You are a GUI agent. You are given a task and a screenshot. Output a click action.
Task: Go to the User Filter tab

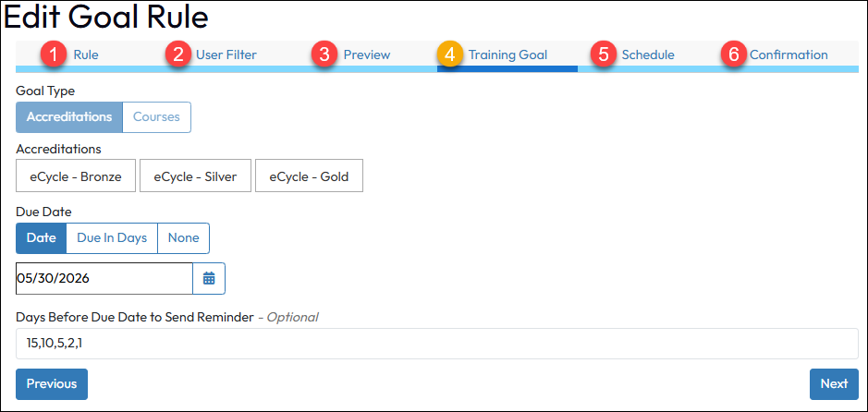(x=226, y=55)
